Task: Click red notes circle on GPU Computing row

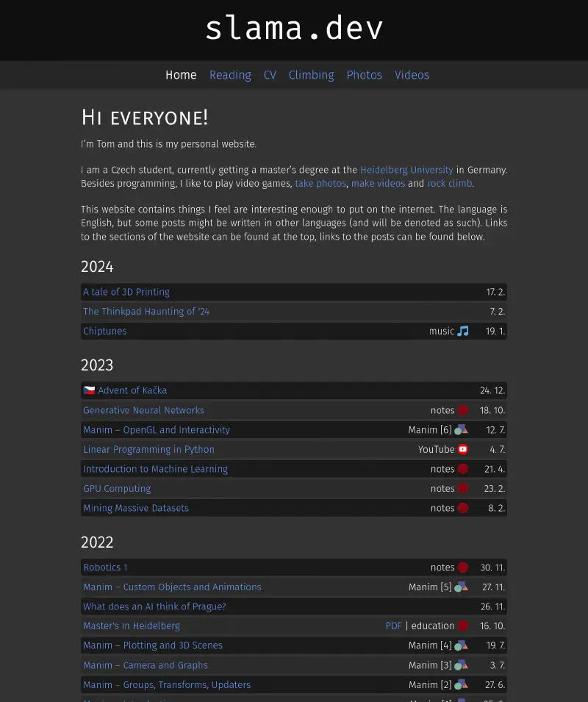Action: tap(463, 488)
